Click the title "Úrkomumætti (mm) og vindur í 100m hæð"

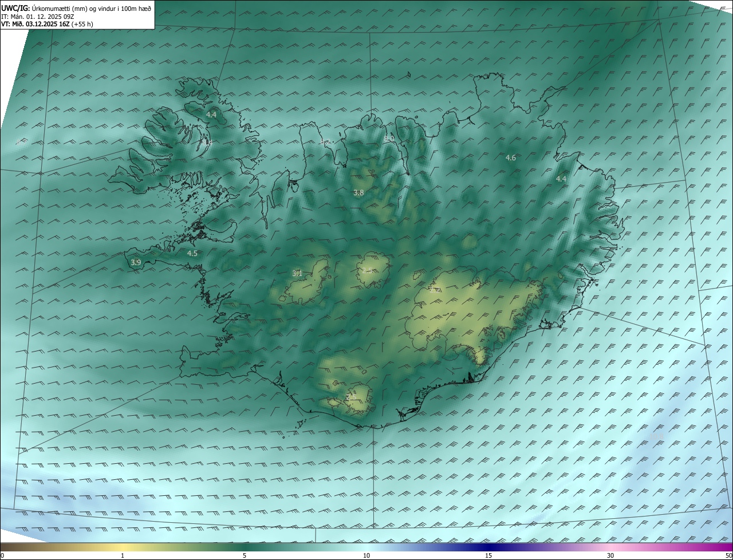[x=91, y=8]
